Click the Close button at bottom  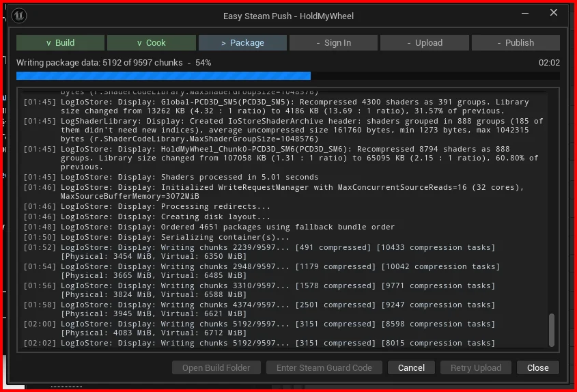pyautogui.click(x=537, y=367)
